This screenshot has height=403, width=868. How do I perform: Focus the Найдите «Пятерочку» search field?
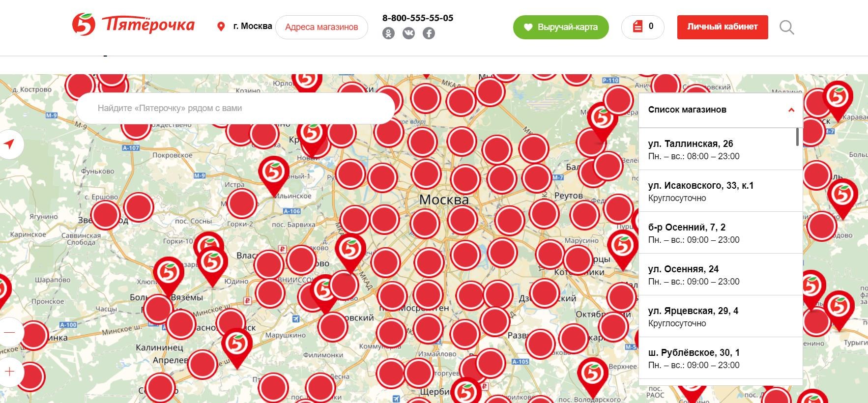pyautogui.click(x=236, y=108)
